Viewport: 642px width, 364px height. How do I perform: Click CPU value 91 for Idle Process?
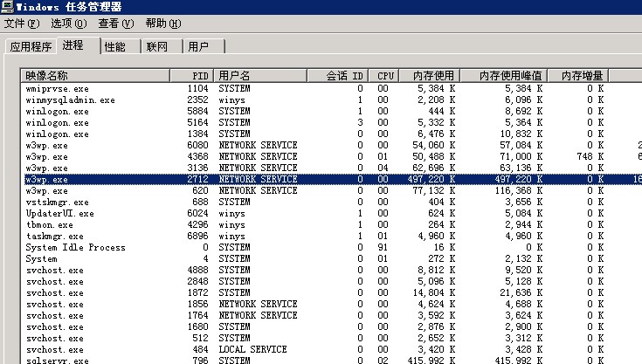(x=383, y=247)
